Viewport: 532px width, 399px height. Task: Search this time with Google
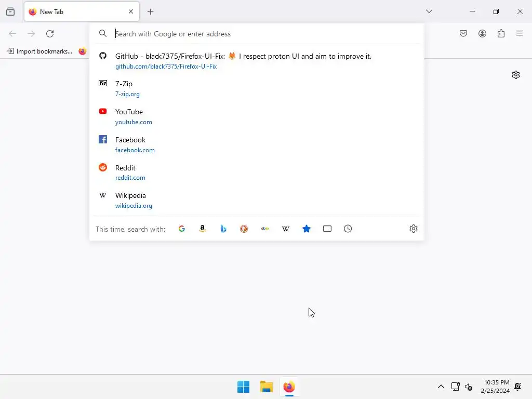(181, 229)
